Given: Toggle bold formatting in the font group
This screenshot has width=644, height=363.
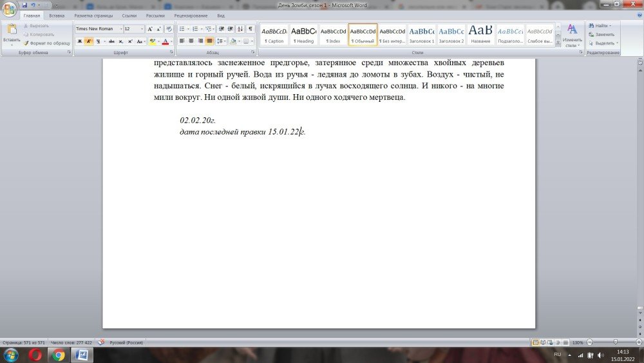Looking at the screenshot, I should tap(80, 41).
